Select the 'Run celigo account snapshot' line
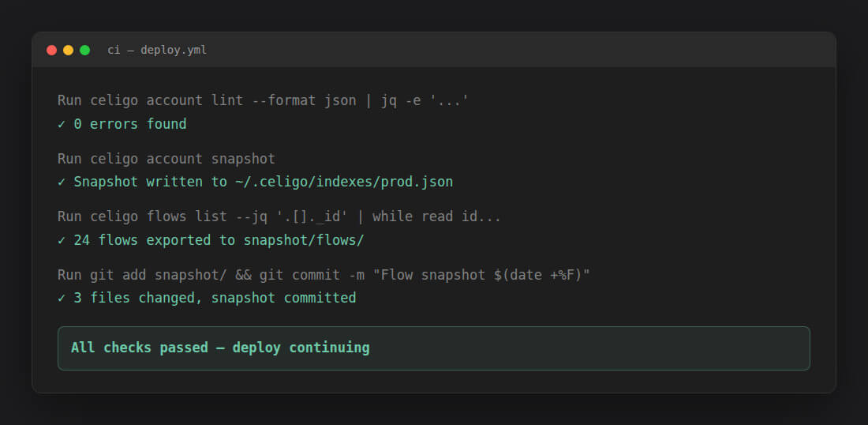 (166, 159)
